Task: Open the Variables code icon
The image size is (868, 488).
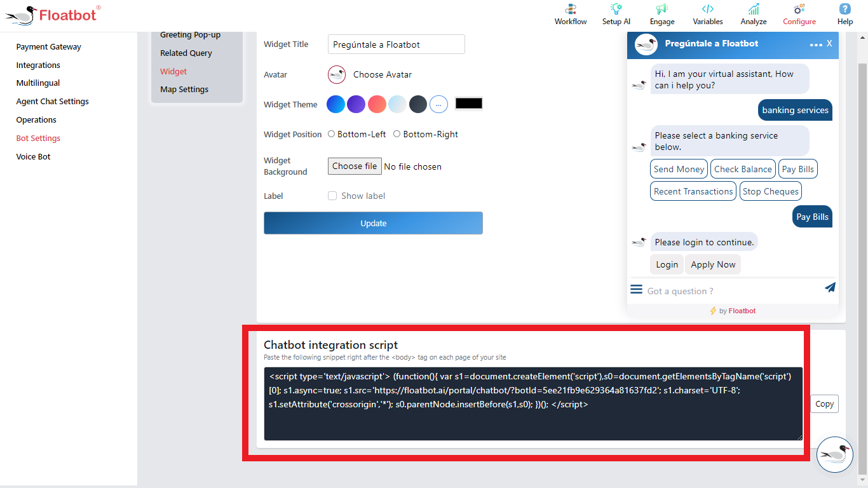Action: tap(708, 14)
